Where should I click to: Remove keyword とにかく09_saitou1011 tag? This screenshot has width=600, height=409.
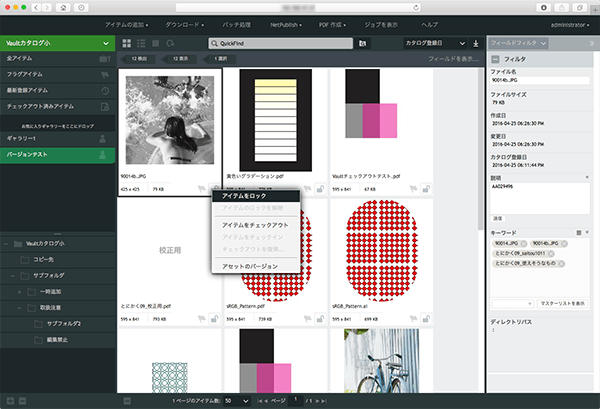click(x=551, y=254)
